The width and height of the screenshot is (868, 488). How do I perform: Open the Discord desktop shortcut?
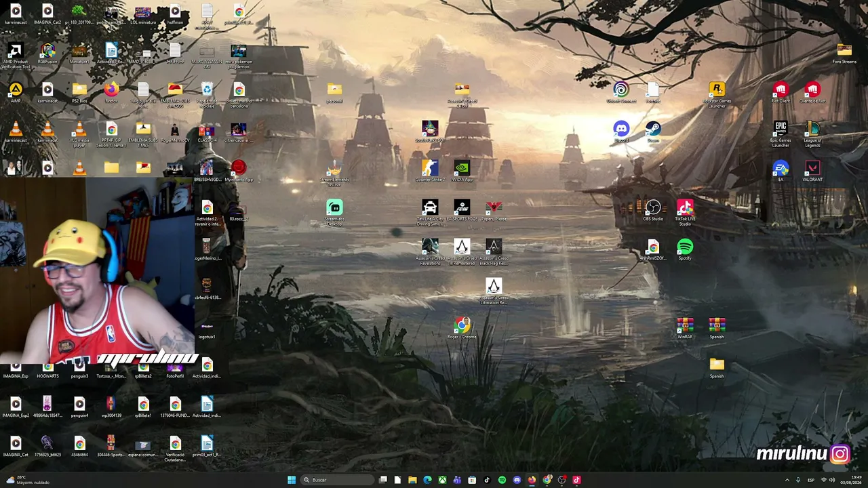tap(621, 133)
